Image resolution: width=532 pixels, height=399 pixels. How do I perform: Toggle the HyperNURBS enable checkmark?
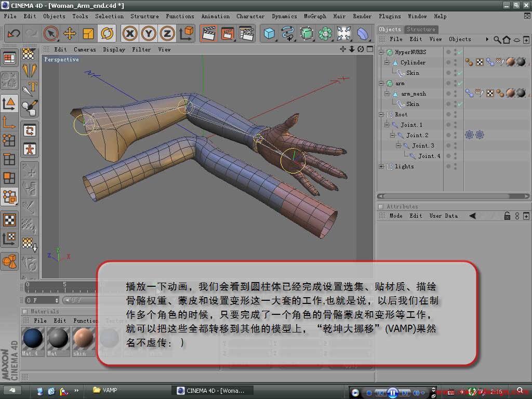(x=460, y=52)
